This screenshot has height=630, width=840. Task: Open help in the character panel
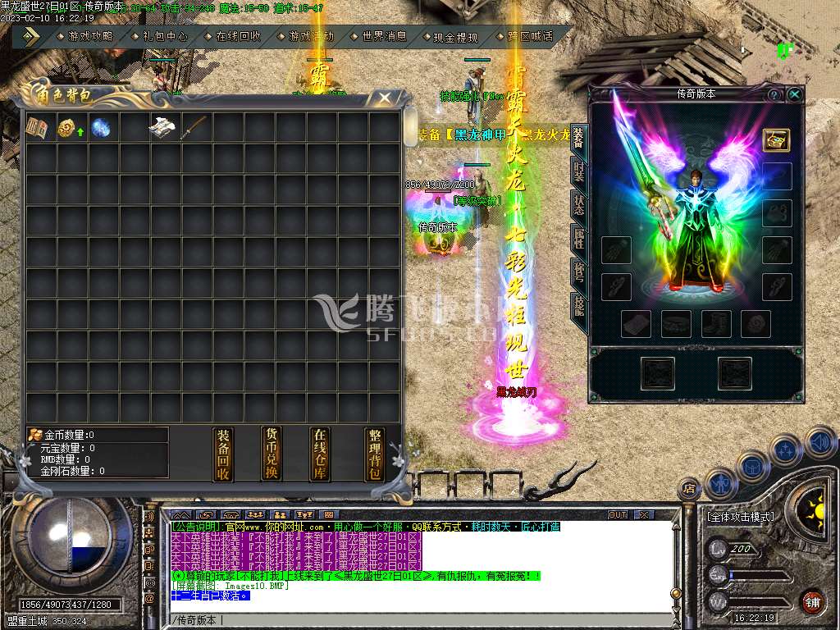[774, 95]
